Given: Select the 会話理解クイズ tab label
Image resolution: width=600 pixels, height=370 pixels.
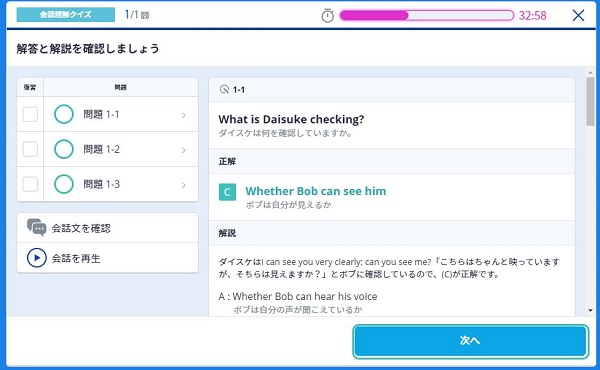Looking at the screenshot, I should (65, 15).
